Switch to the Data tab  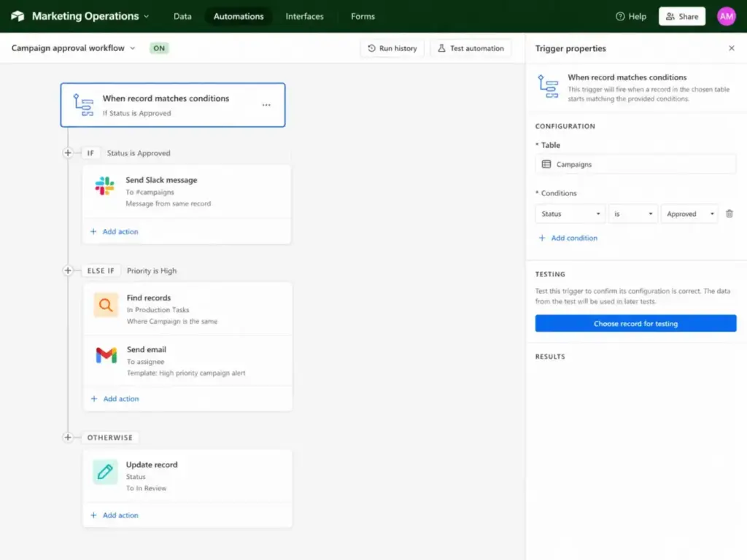(182, 16)
